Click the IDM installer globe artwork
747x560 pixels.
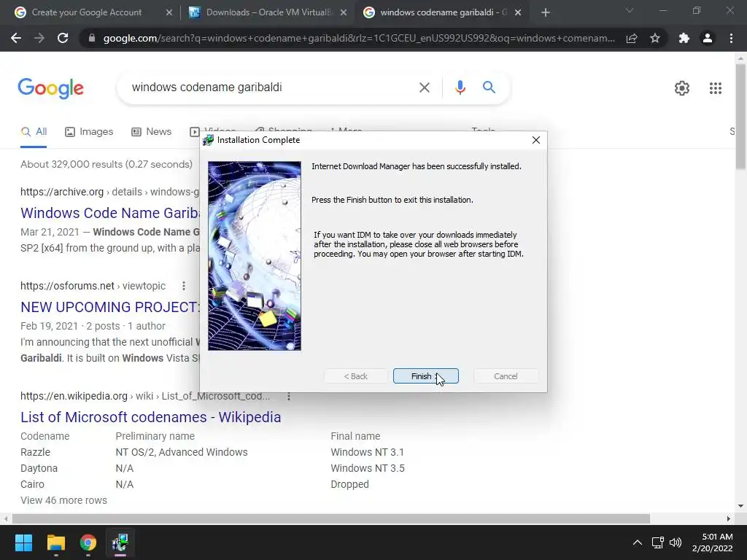click(x=255, y=256)
